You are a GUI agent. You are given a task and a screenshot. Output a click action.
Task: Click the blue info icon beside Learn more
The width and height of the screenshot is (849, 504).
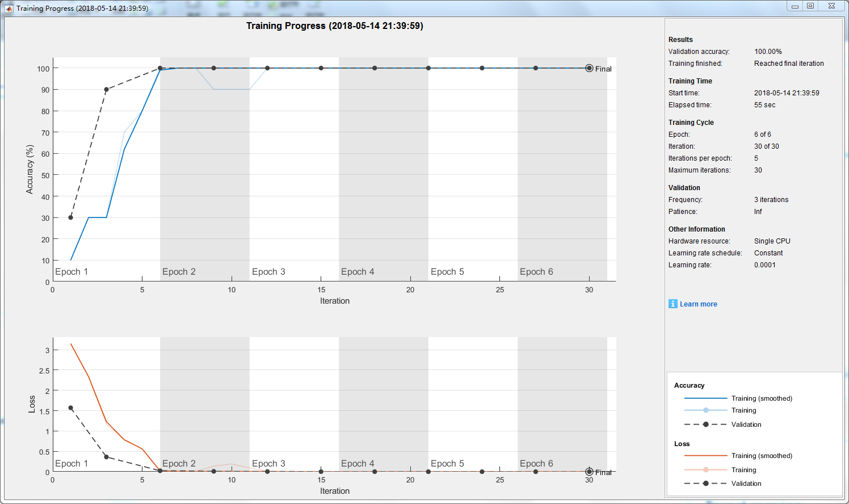[673, 304]
